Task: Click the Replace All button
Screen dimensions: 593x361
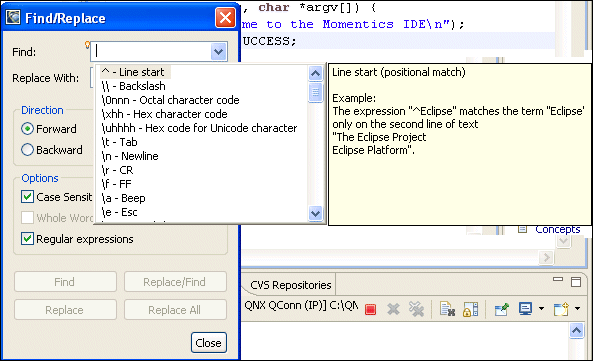Action: [175, 310]
